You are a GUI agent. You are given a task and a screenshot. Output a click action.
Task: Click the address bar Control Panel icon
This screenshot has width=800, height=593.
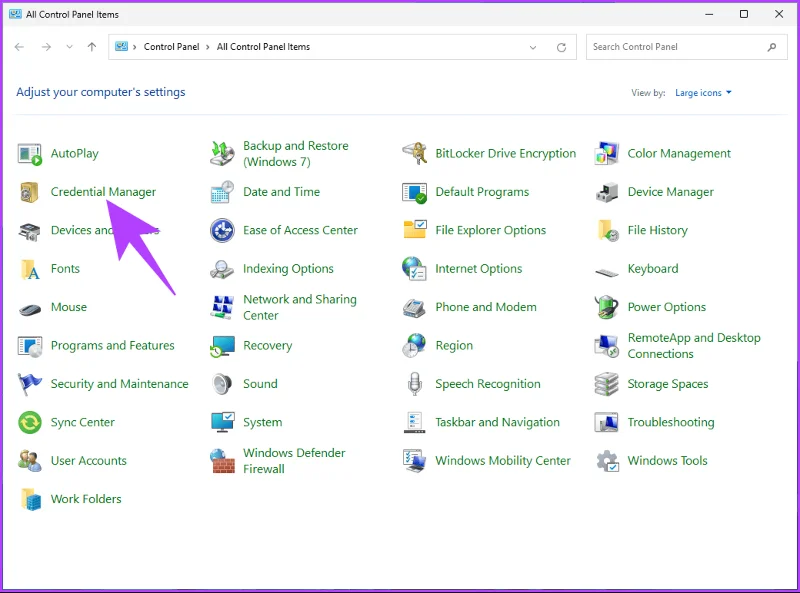(121, 47)
